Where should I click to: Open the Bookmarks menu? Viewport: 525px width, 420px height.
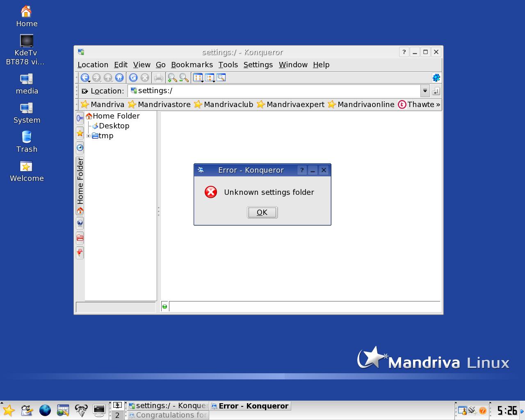(192, 65)
